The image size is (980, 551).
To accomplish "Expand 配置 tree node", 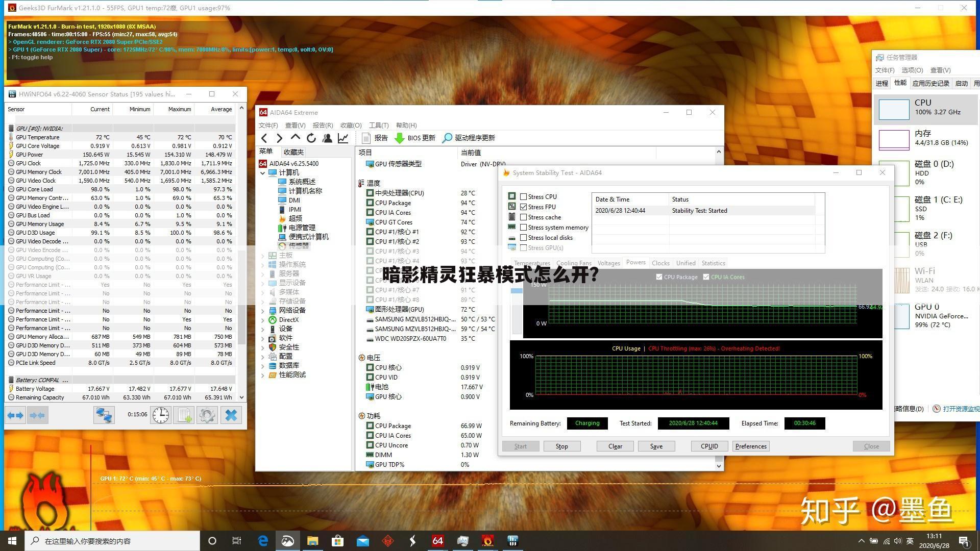I will [x=263, y=357].
